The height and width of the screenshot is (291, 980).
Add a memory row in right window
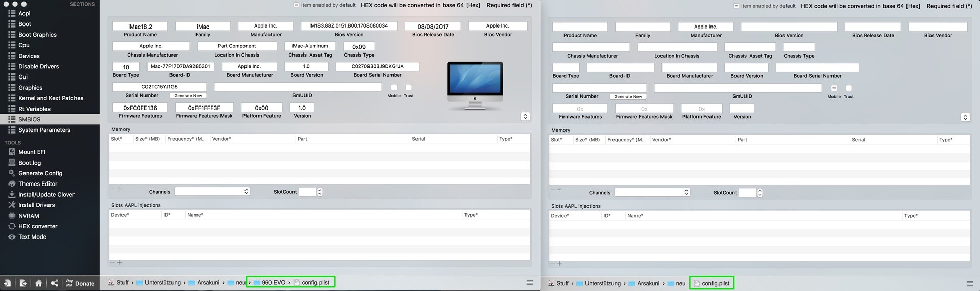[559, 190]
